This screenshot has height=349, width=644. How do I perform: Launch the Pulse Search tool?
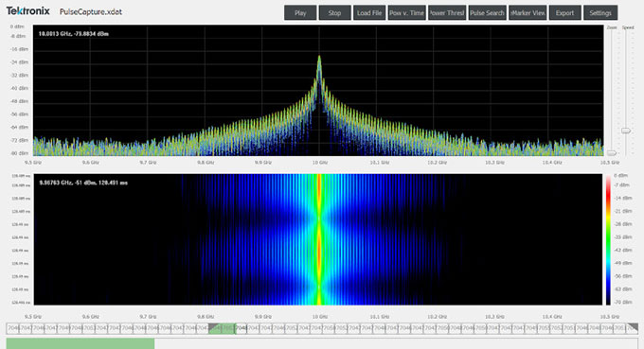[487, 12]
